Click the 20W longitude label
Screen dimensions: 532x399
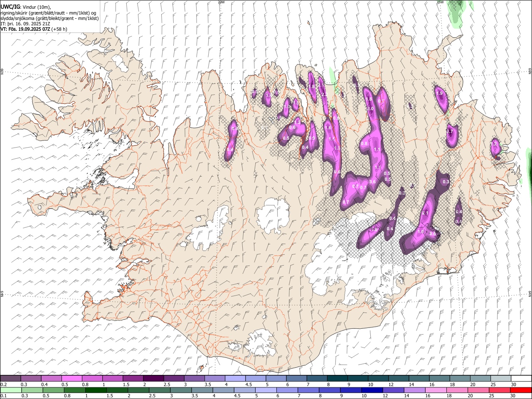(221, 2)
